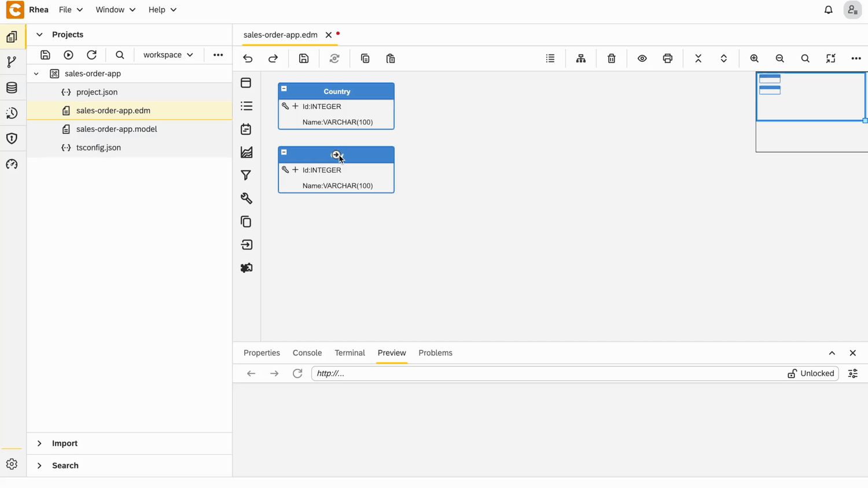Click the Publish all play icon in Projects
Screen dimensions: 868x488
point(68,55)
